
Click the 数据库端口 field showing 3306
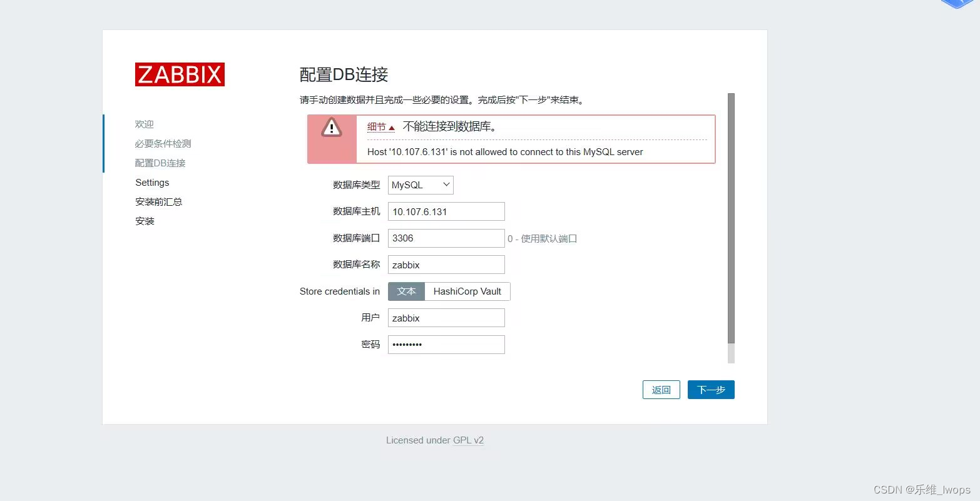coord(446,238)
